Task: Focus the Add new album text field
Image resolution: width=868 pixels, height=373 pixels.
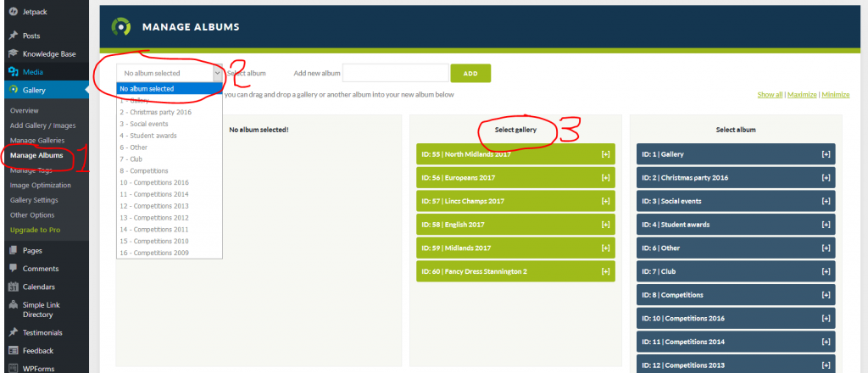Action: (395, 73)
